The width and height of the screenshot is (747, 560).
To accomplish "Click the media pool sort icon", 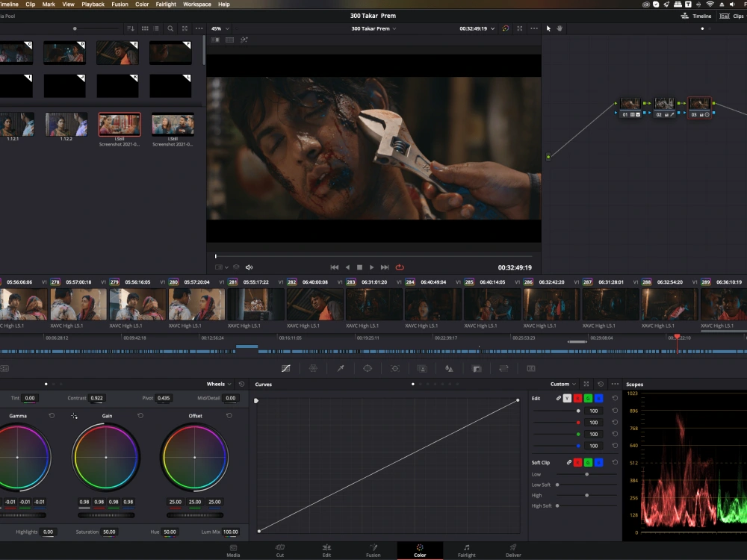I will 131,28.
